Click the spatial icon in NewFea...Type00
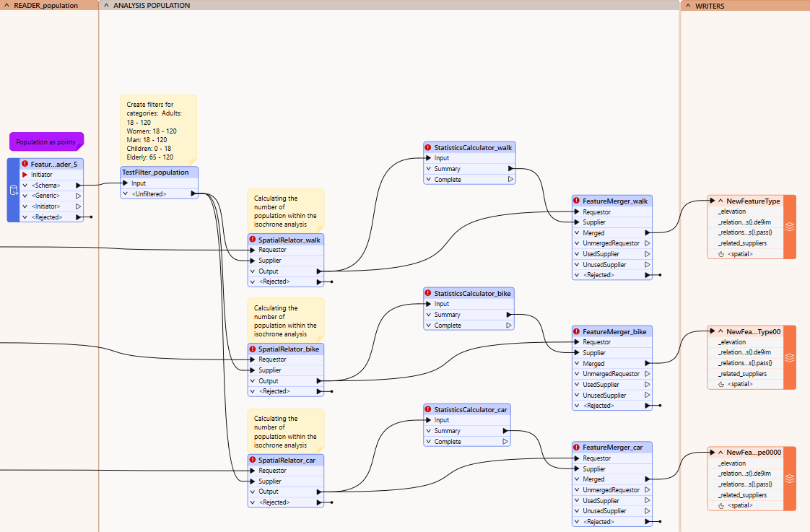This screenshot has height=532, width=810. coord(721,384)
